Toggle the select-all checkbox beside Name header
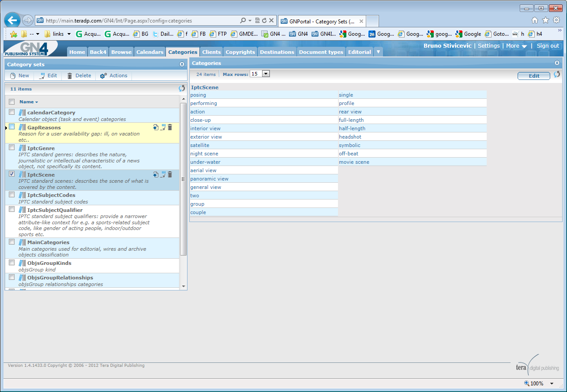Viewport: 567px width, 392px height. pos(12,102)
